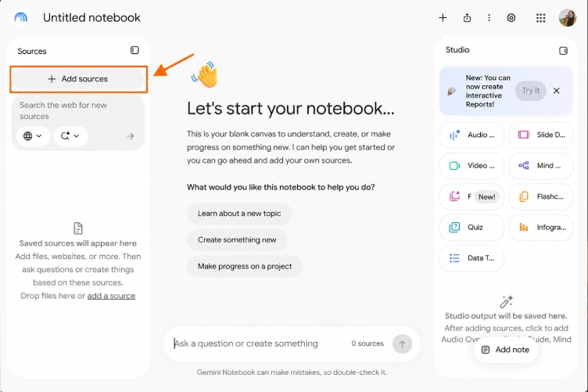This screenshot has width=588, height=392.
Task: Open the New! reports tile
Action: pyautogui.click(x=471, y=196)
